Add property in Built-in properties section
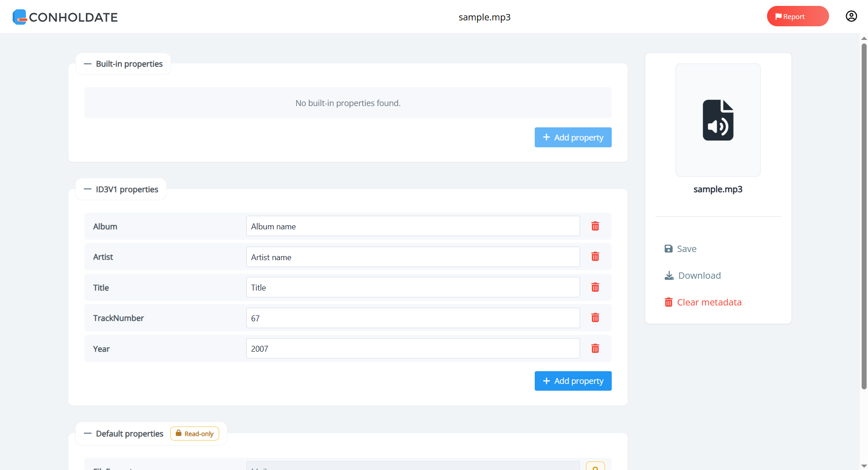Viewport: 868px width, 470px height. [573, 137]
